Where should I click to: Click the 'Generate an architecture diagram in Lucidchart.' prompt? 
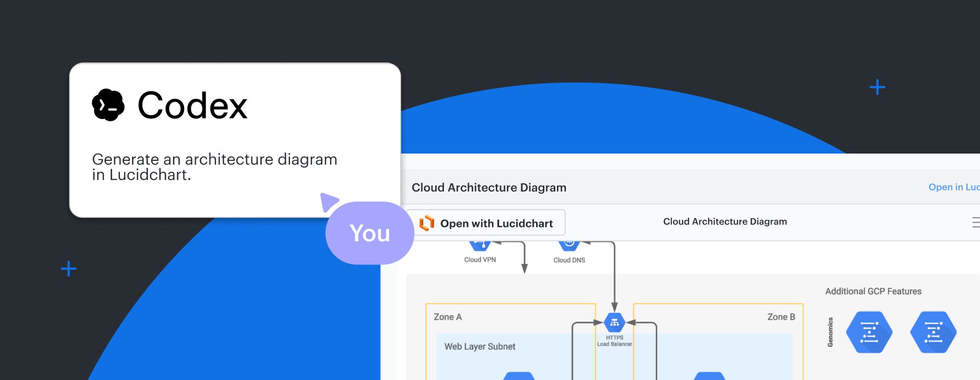coord(215,166)
